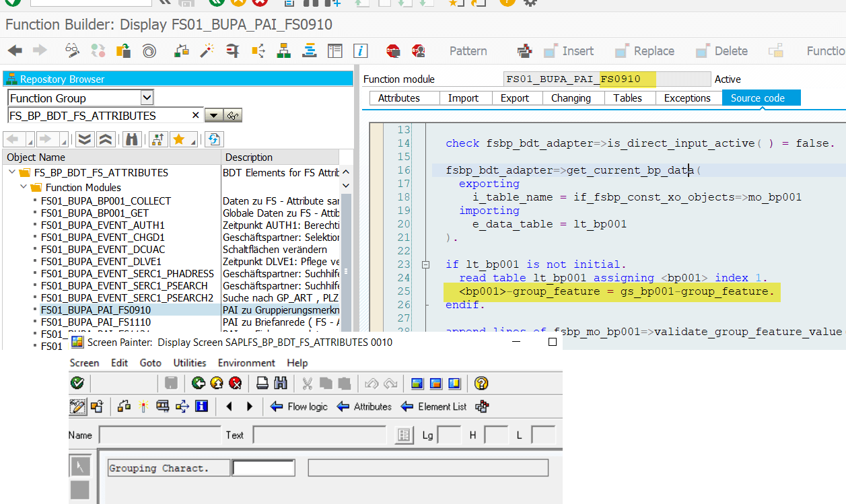Viewport: 846px width, 504px height.
Task: Activate the object using the magic wand icon
Action: point(208,50)
